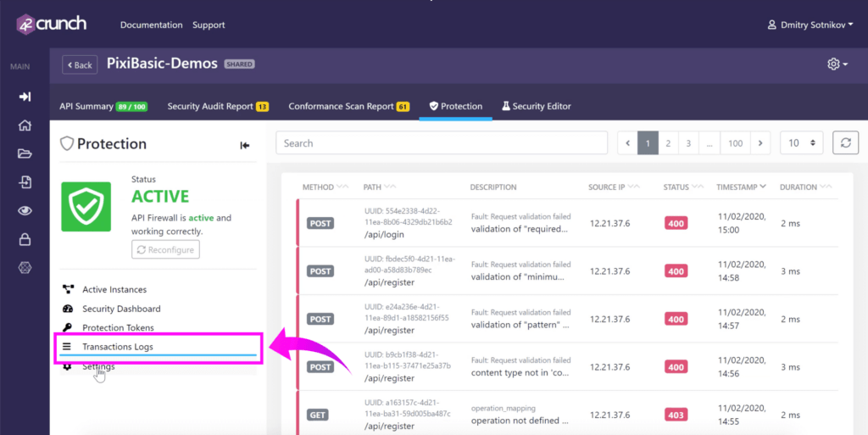Click the SHARED badge by PixiBasic-Demos

[x=239, y=64]
